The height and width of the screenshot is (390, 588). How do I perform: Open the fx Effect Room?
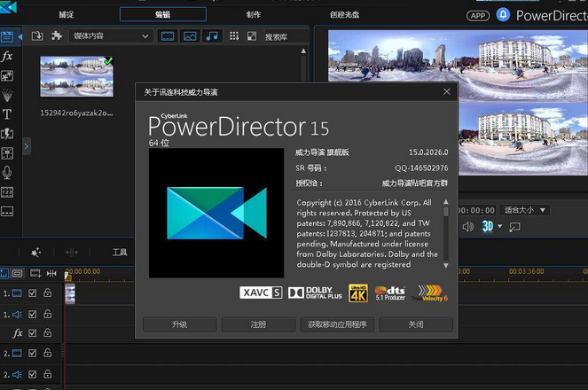[x=7, y=56]
